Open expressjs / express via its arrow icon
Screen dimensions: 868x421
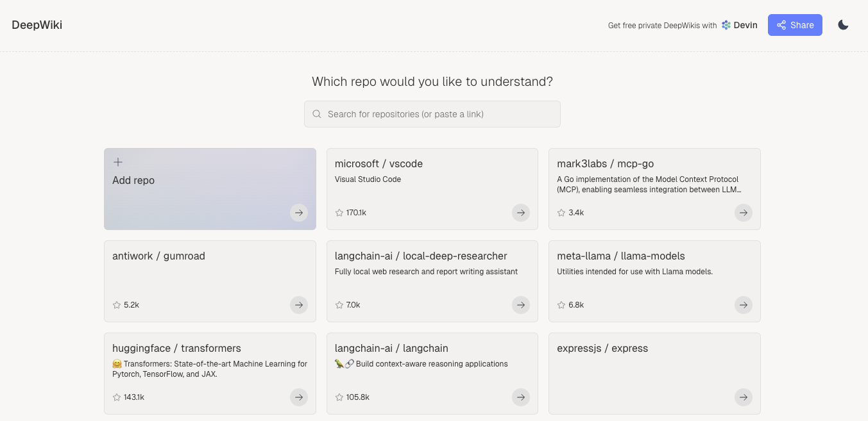744,397
